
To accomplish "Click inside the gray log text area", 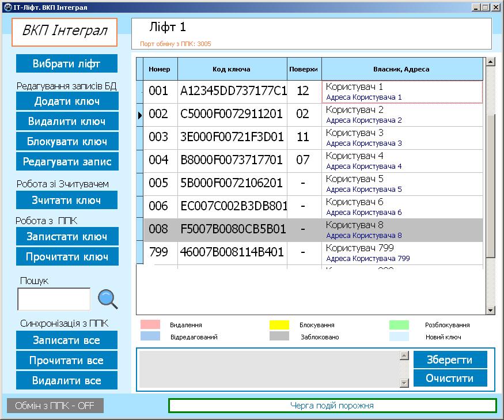I will click(x=270, y=369).
